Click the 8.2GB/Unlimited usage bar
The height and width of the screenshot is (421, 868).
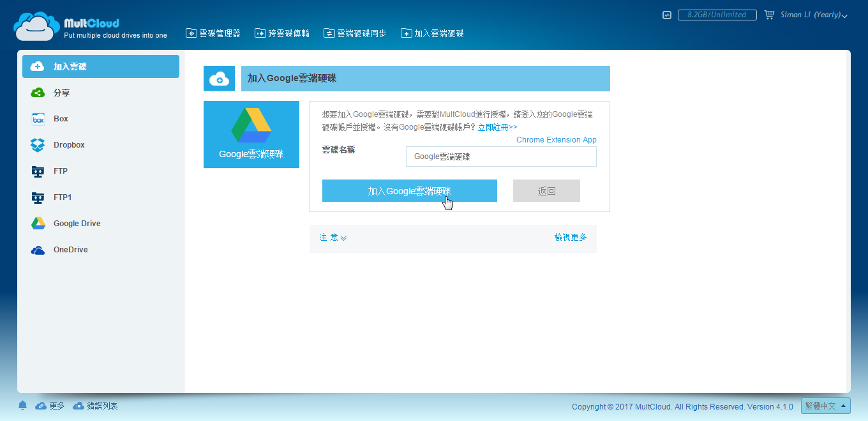(x=717, y=15)
